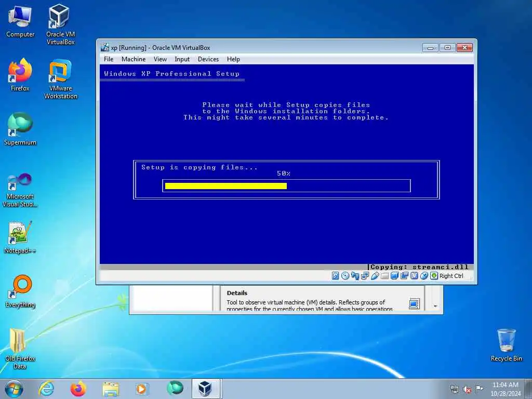Screen dimensions: 532x399
Task: Click the recording status icon
Action: click(x=404, y=276)
